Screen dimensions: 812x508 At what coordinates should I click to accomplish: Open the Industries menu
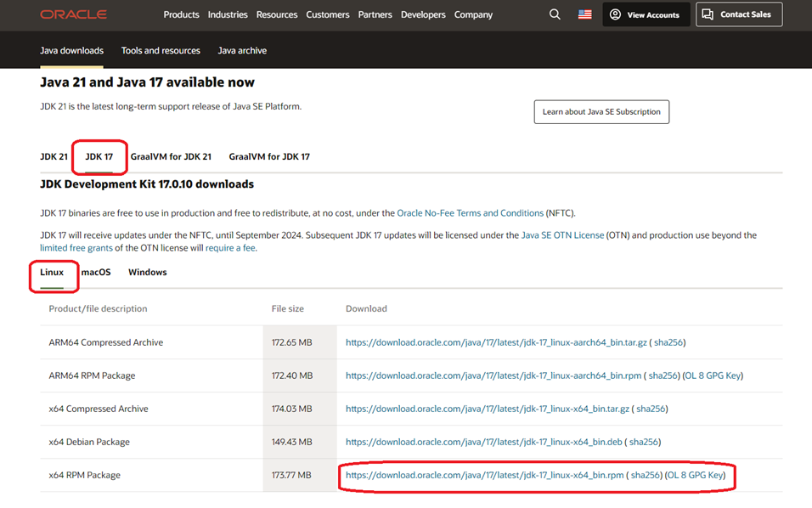228,14
